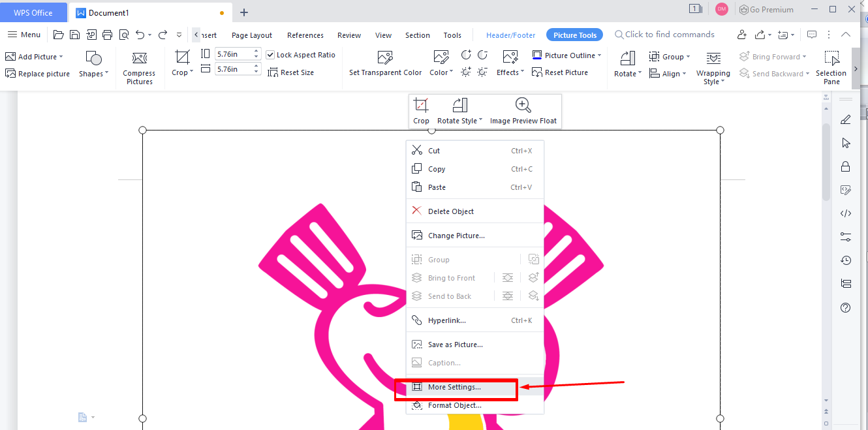Click the lock icon in right sidebar
The height and width of the screenshot is (430, 868).
(x=846, y=166)
